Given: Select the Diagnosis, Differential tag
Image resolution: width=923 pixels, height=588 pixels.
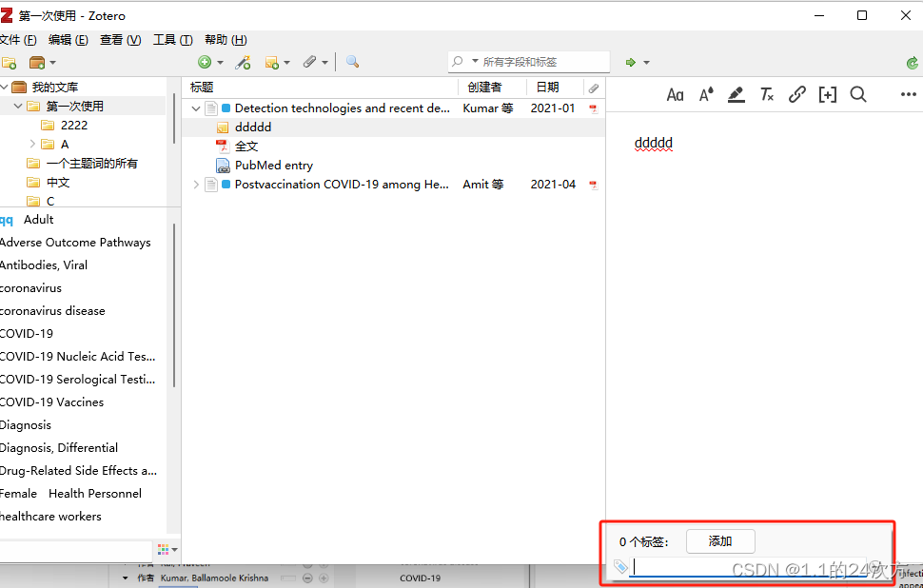Looking at the screenshot, I should [x=59, y=448].
